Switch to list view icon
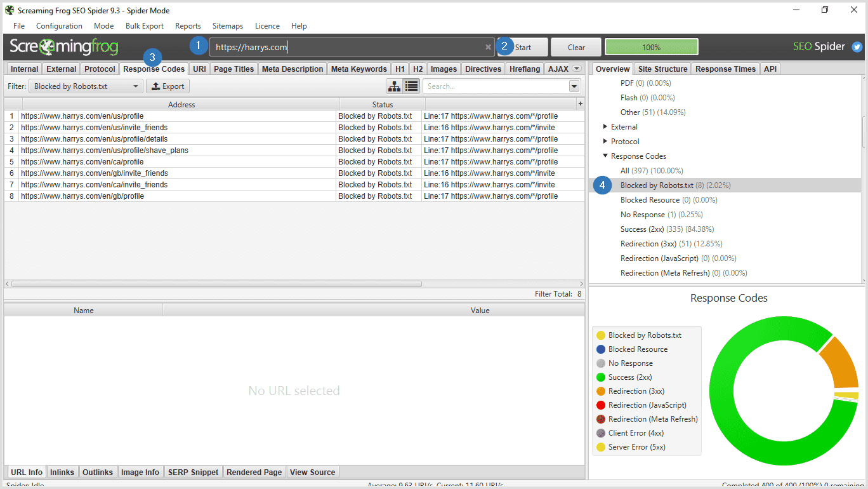This screenshot has width=868, height=489. pyautogui.click(x=411, y=86)
